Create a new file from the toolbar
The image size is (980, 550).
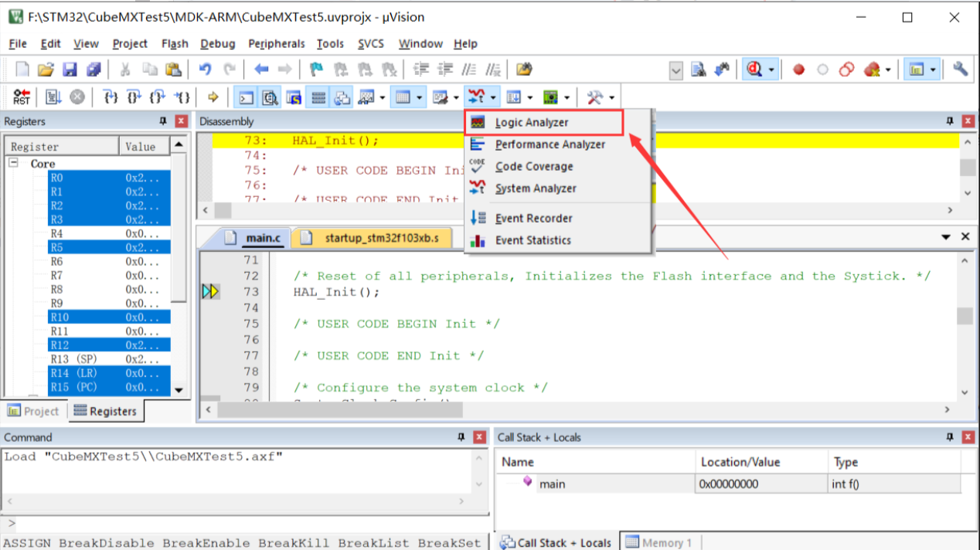(x=22, y=70)
